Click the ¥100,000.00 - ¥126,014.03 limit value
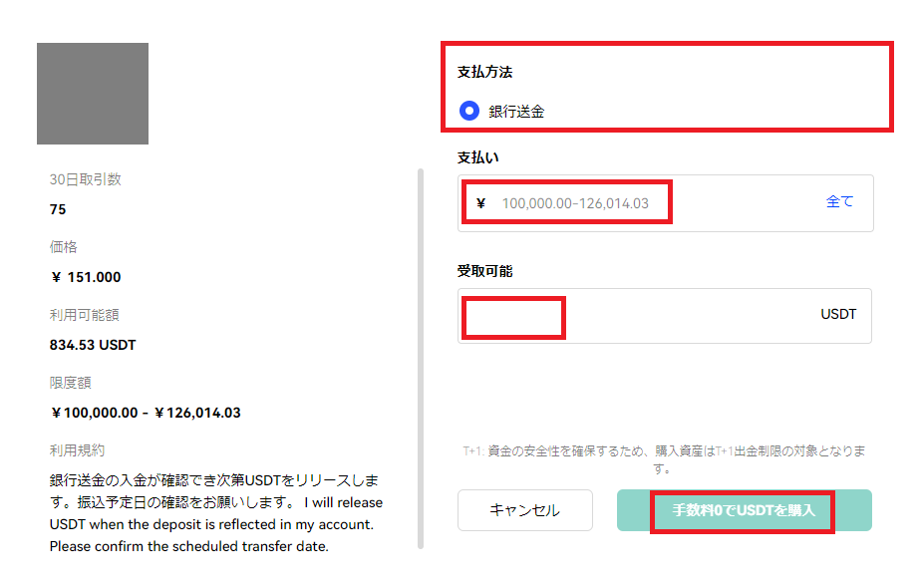The height and width of the screenshot is (588, 919). (x=146, y=413)
